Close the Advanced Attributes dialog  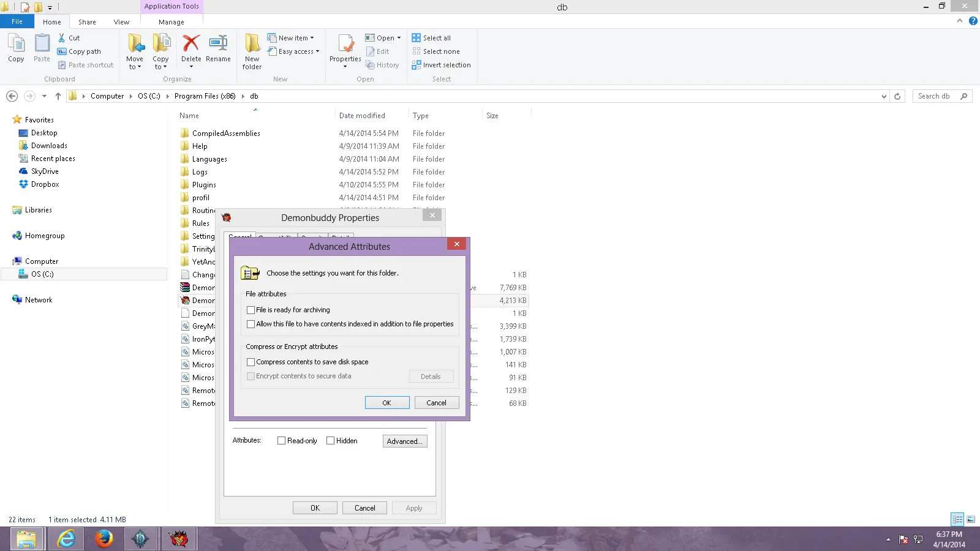[456, 244]
